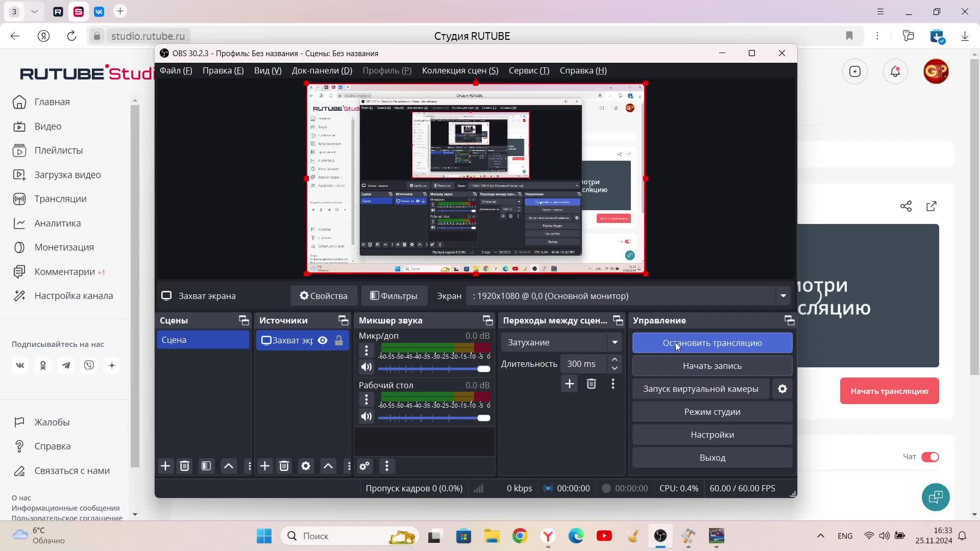Open OBS Studio from Windows taskbar
Viewport: 980px width, 551px height.
click(x=660, y=536)
